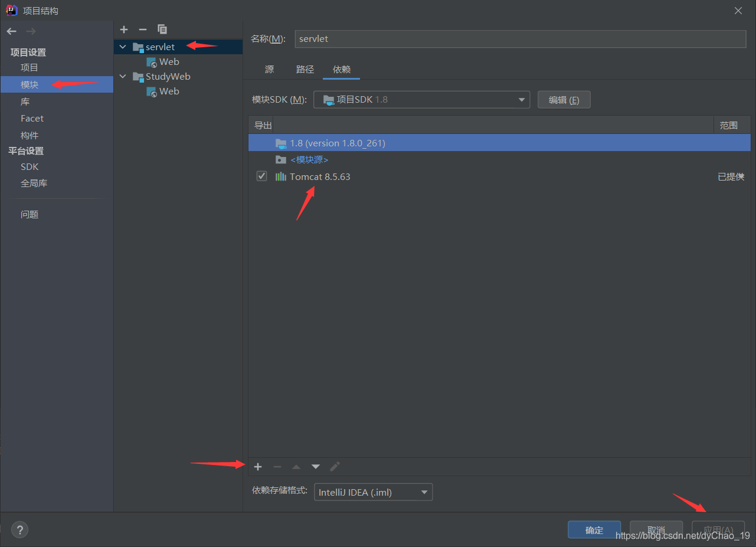Select the <模块源> dependency row
The height and width of the screenshot is (547, 756).
(x=499, y=159)
